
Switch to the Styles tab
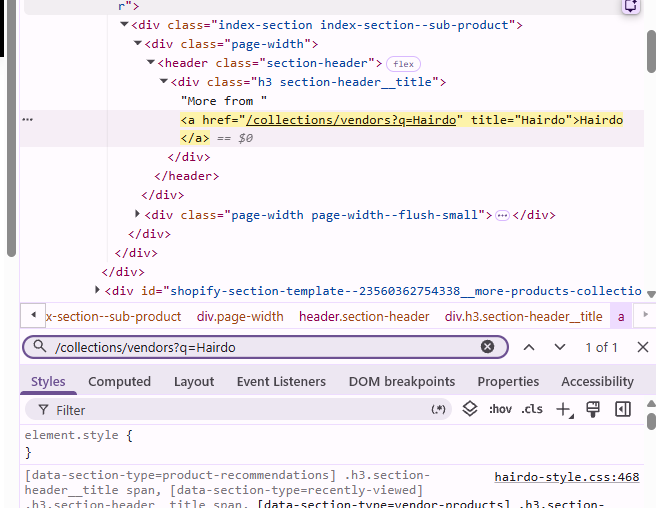coord(48,382)
